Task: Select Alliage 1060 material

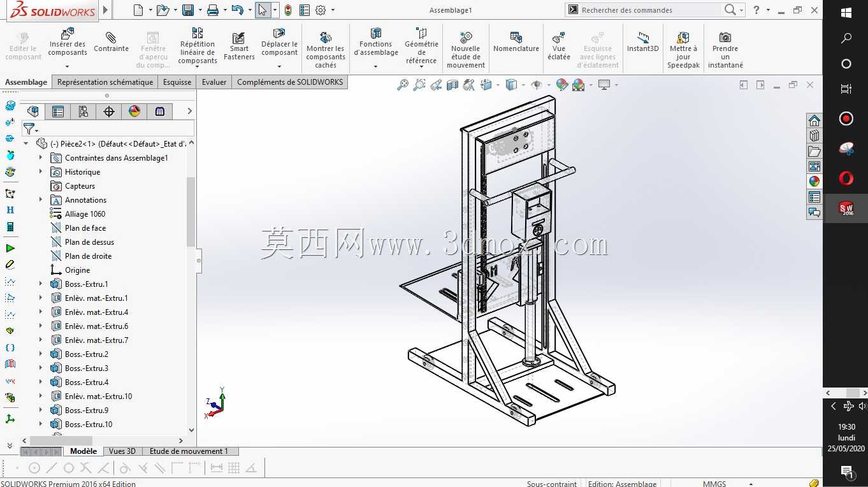Action: [x=85, y=214]
